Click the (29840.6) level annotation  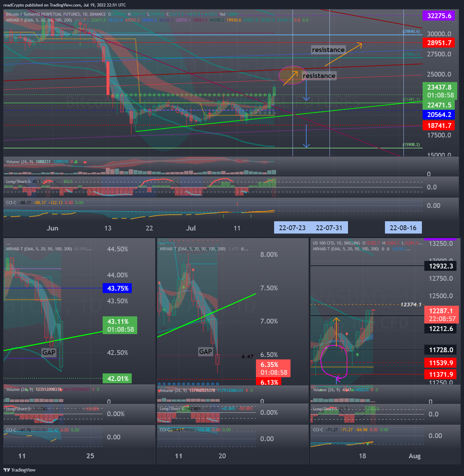(411, 31)
